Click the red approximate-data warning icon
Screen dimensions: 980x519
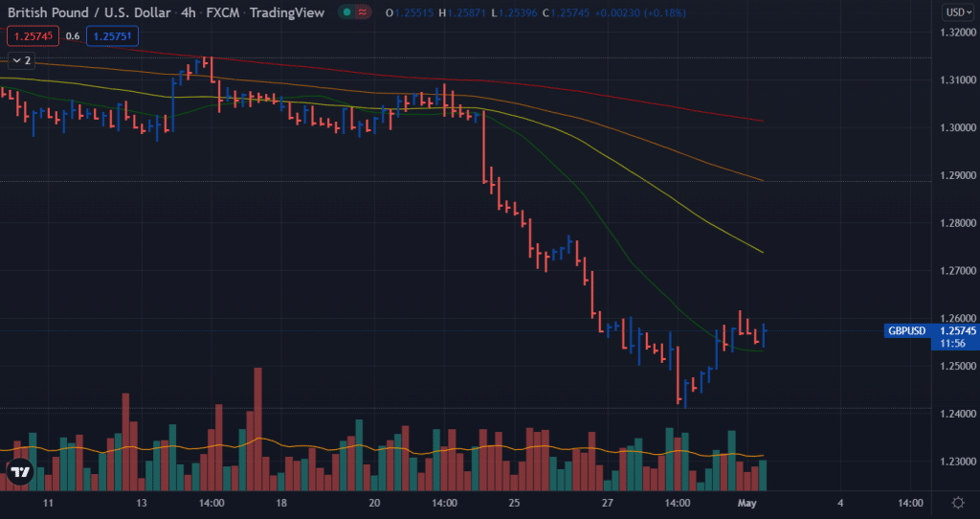click(x=363, y=12)
